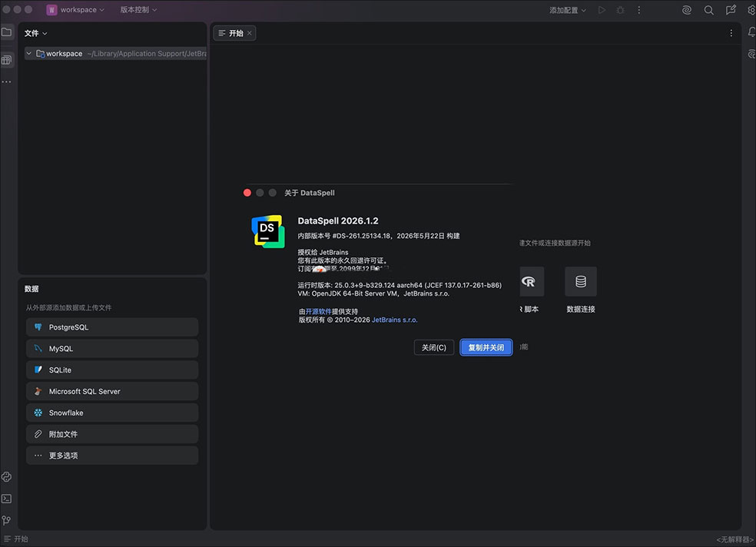Close the About DataSpell dialog with the red button
The width and height of the screenshot is (756, 547).
pyautogui.click(x=247, y=193)
